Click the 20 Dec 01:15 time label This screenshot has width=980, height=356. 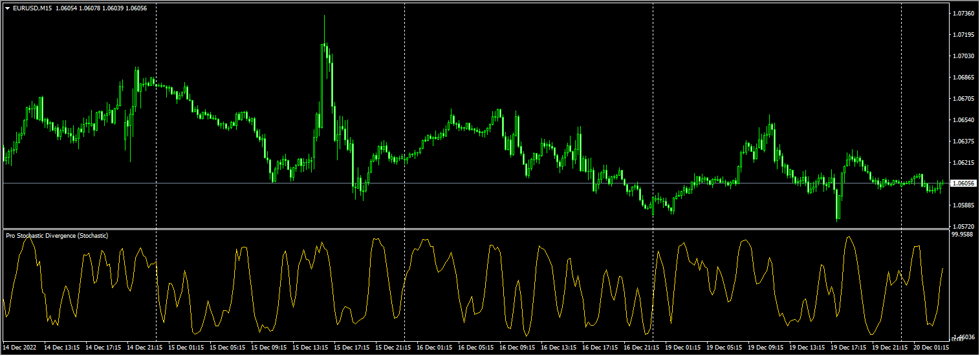pyautogui.click(x=931, y=348)
